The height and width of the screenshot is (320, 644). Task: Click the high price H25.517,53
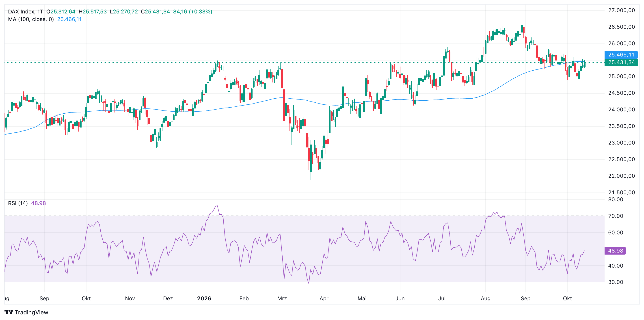click(93, 11)
